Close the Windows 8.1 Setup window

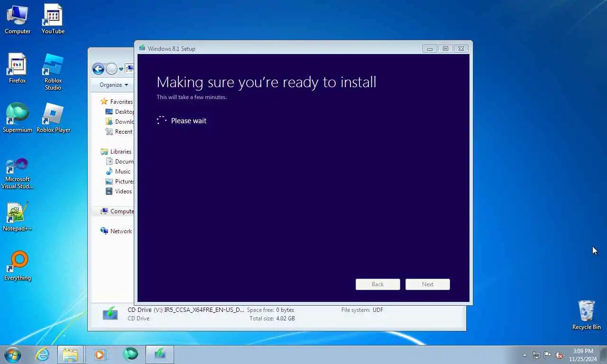point(461,48)
